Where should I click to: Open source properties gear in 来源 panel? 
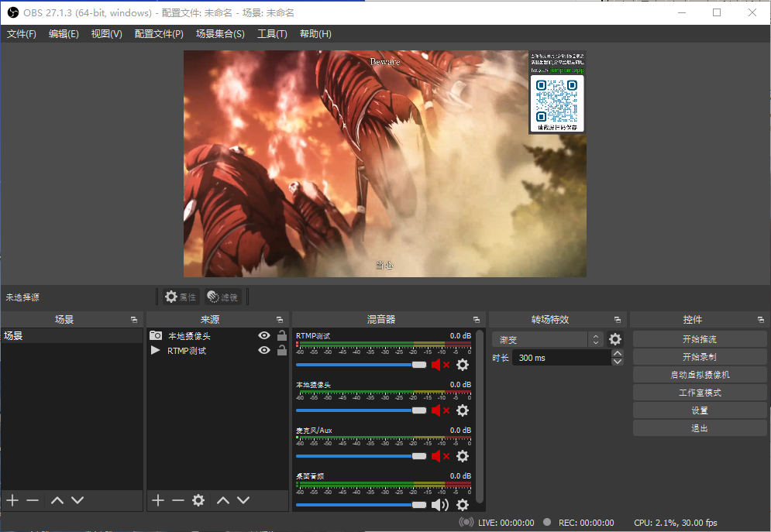pos(198,500)
